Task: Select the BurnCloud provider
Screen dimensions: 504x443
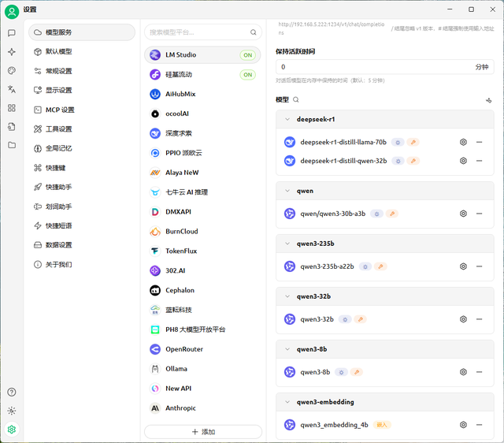Action: click(202, 231)
